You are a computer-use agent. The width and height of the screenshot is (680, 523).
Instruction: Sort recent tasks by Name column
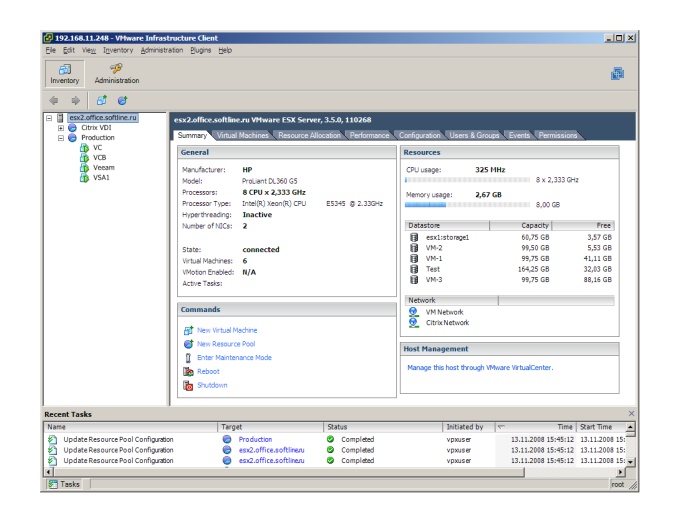[130, 427]
